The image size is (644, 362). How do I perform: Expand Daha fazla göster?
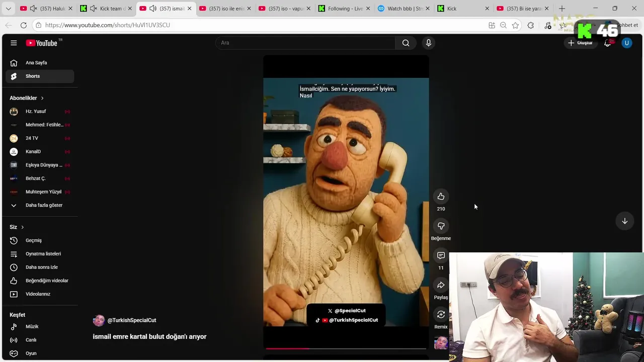point(40,205)
